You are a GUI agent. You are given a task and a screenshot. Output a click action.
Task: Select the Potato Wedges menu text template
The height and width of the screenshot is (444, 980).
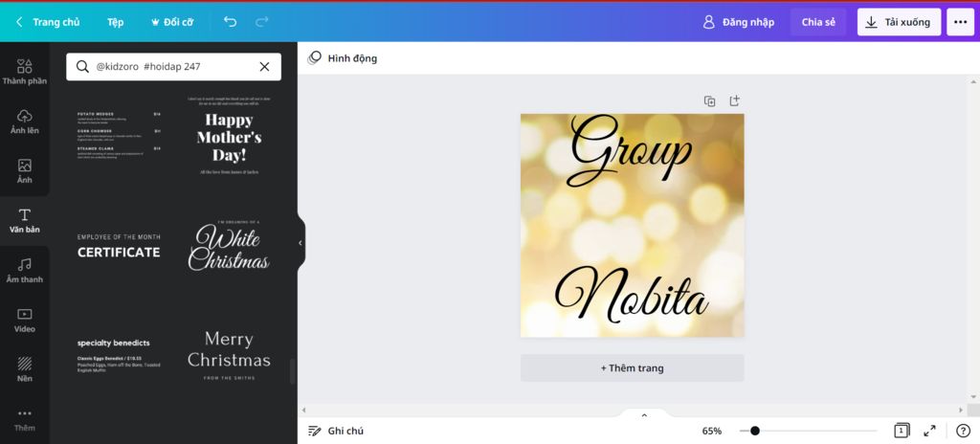pyautogui.click(x=119, y=135)
